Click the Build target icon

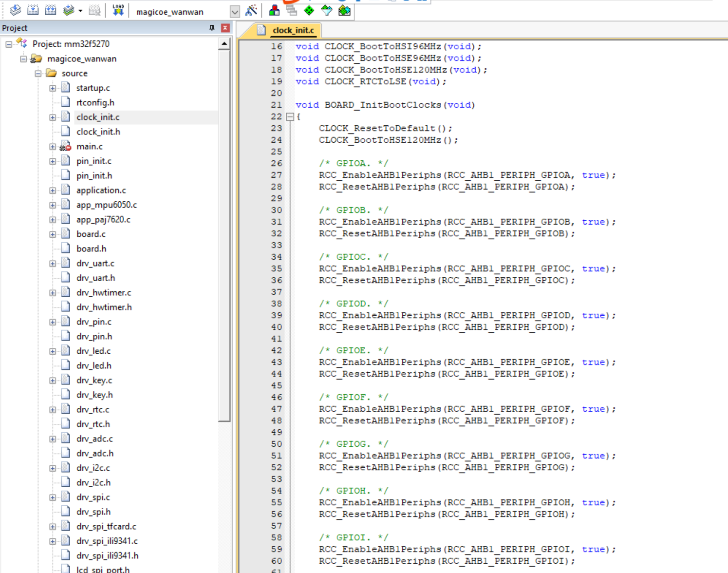pos(33,10)
